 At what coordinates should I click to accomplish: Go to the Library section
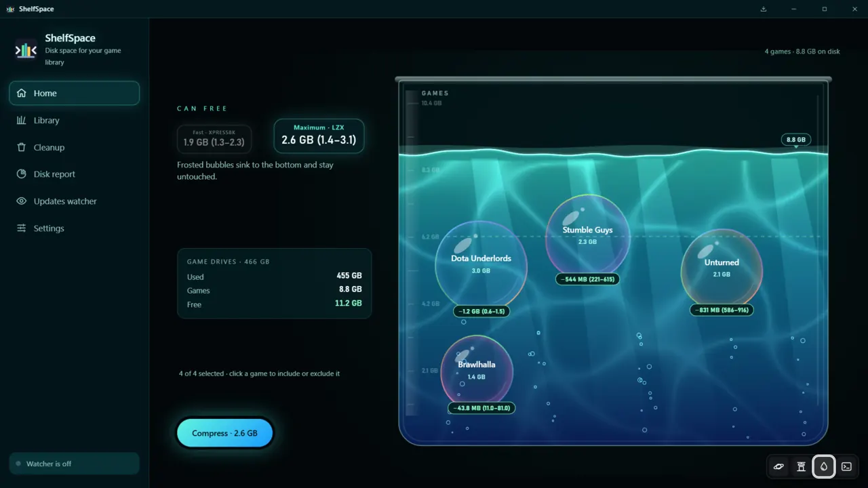(74, 121)
